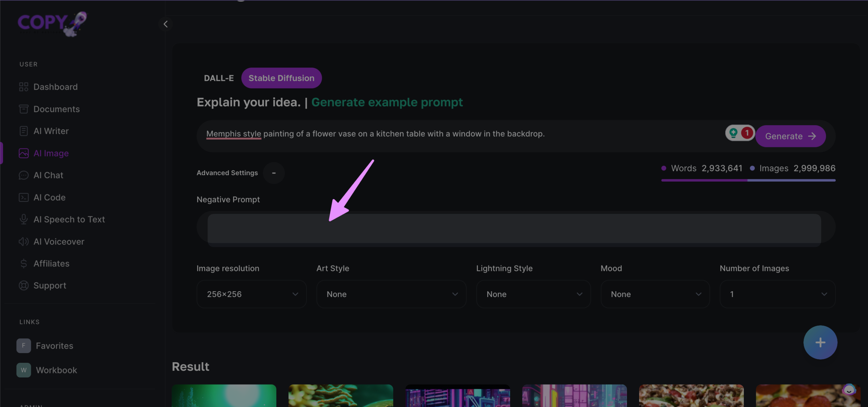Collapse Advanced Settings with the minus button

point(274,173)
